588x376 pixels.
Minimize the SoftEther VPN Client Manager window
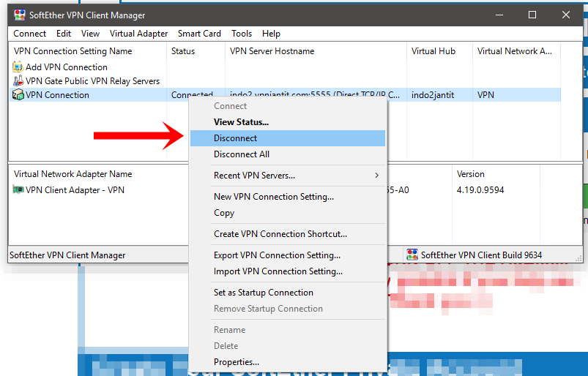coord(499,15)
